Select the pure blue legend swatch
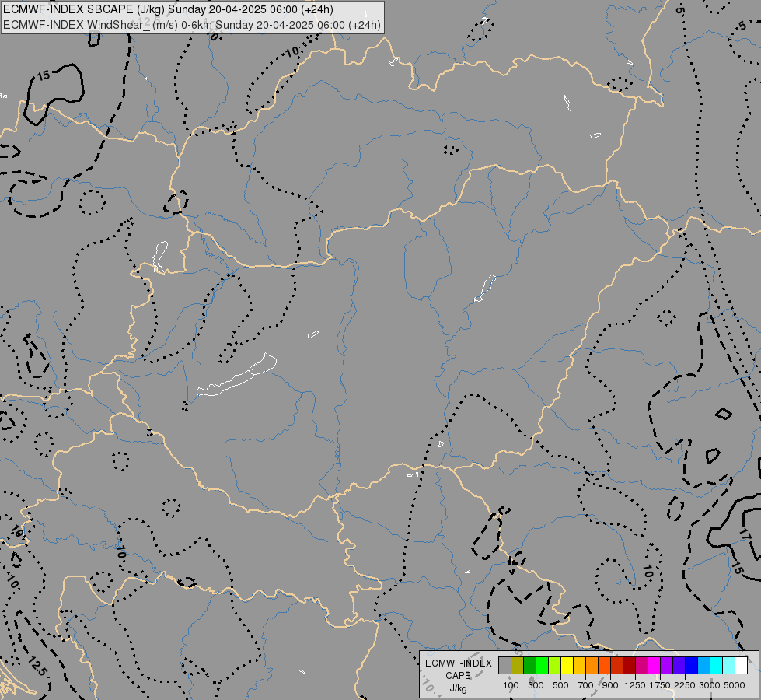Screen dimensions: 761x700 (x=692, y=665)
